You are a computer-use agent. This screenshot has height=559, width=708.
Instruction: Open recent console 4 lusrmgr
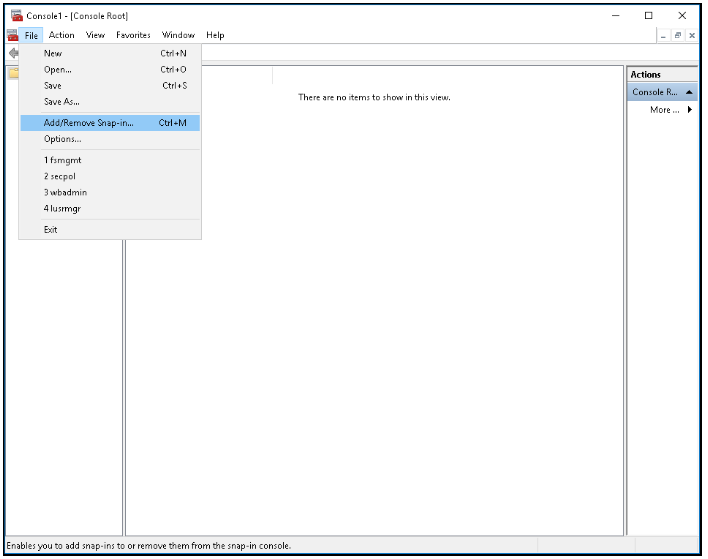pos(62,208)
